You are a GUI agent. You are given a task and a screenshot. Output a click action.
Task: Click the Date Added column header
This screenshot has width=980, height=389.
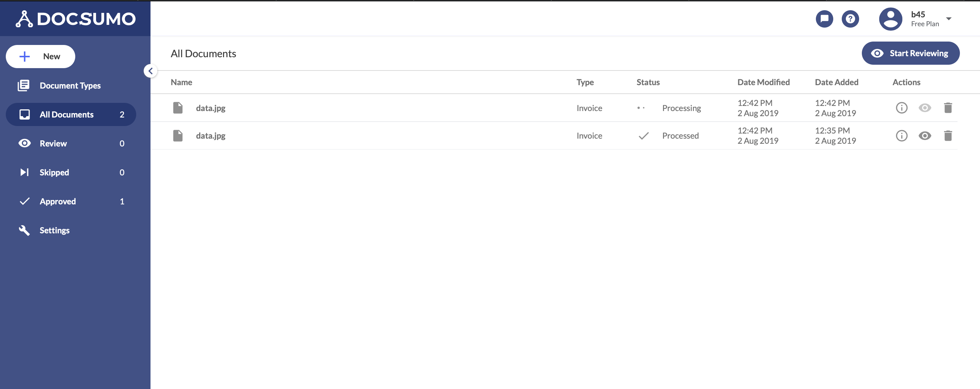(x=836, y=82)
